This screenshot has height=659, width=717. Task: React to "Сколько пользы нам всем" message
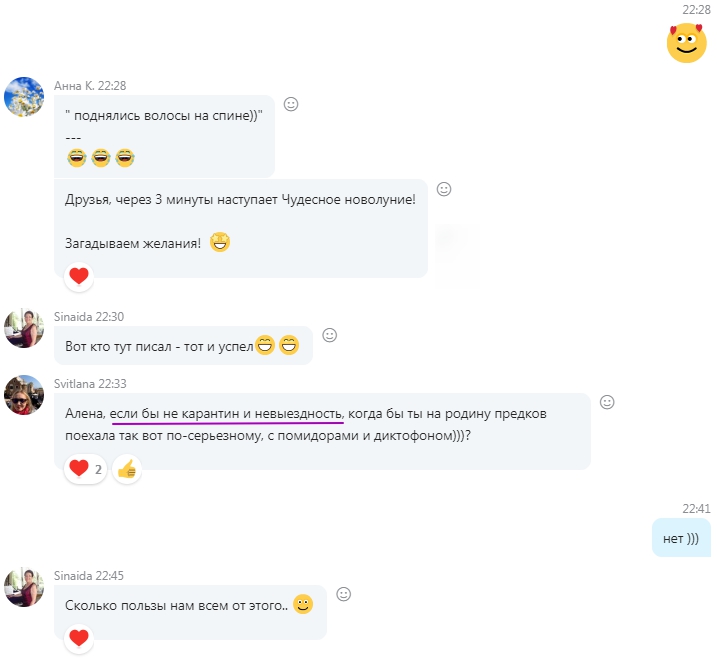[343, 594]
